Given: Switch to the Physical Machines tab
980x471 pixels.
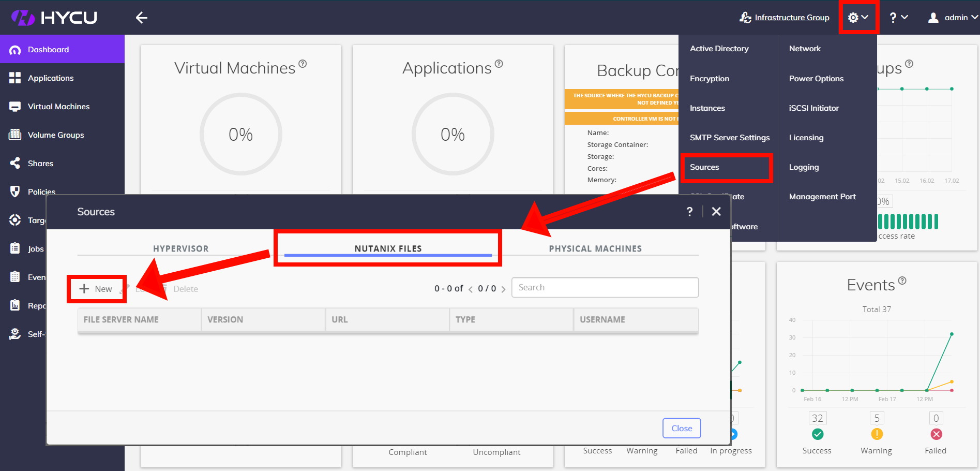Looking at the screenshot, I should point(595,248).
